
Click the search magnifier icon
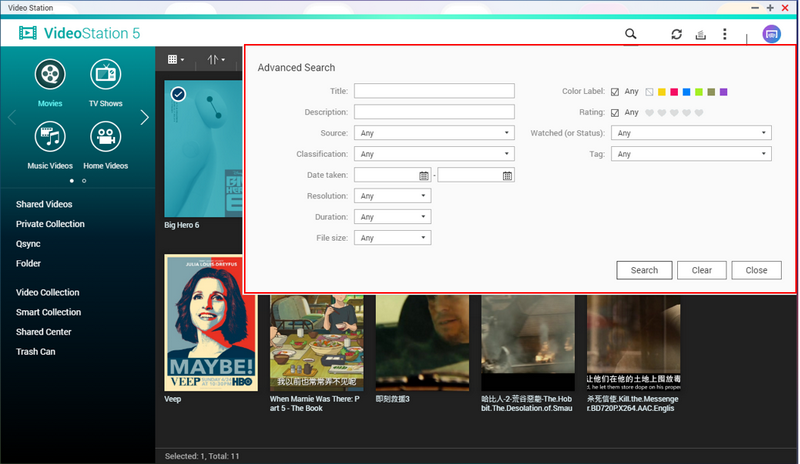(631, 34)
